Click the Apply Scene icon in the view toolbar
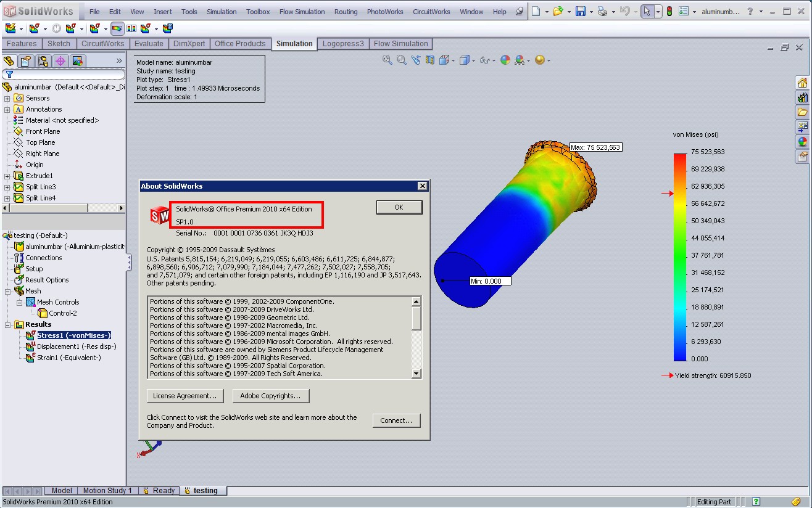 click(519, 60)
